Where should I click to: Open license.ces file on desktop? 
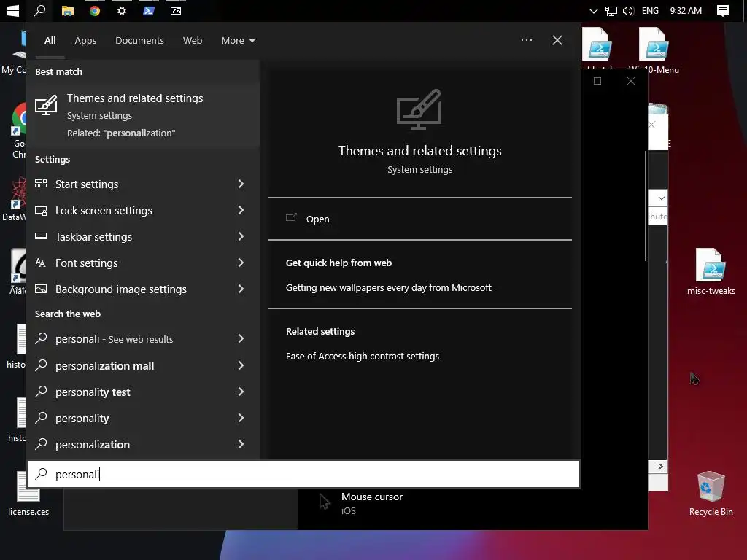(28, 494)
